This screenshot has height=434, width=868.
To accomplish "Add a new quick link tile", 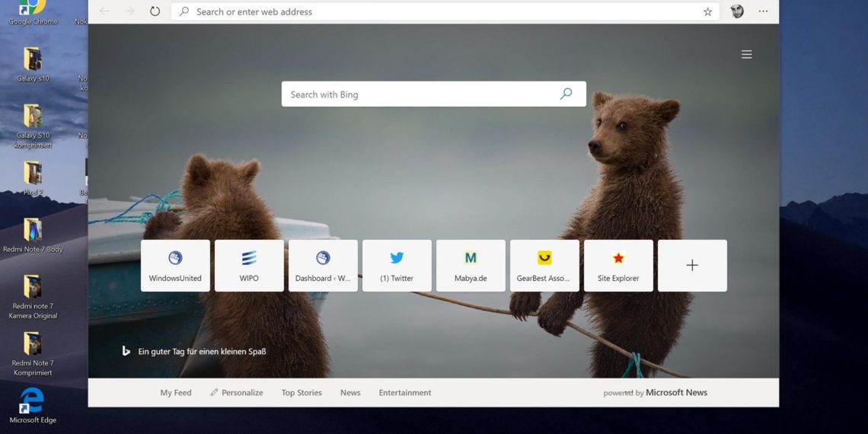I will coord(692,266).
